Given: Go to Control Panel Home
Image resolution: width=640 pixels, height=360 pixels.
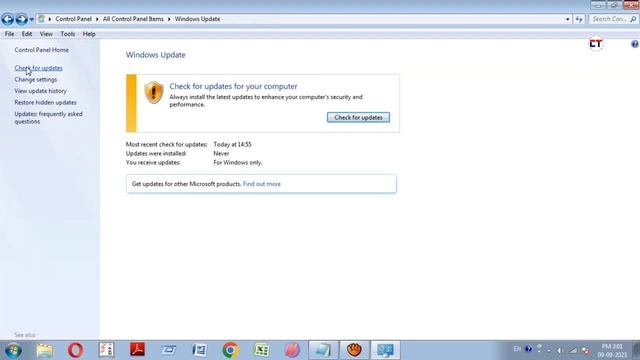Looking at the screenshot, I should (42, 50).
